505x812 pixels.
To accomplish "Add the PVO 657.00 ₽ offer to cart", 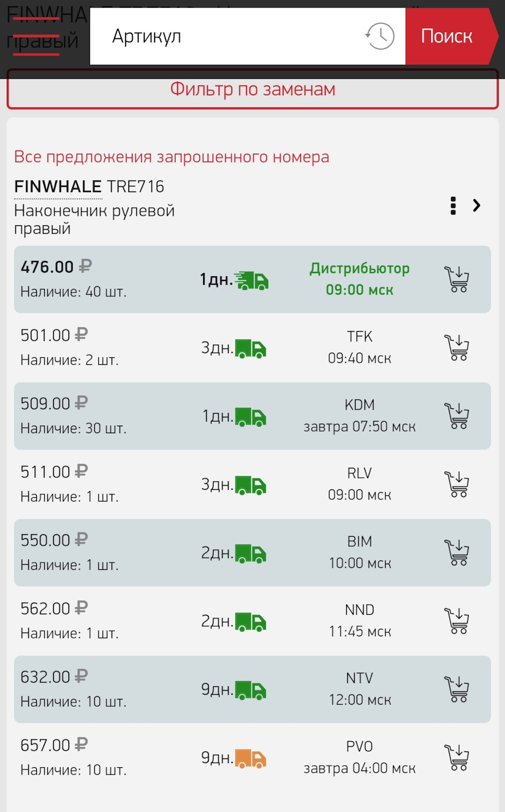I will (457, 758).
